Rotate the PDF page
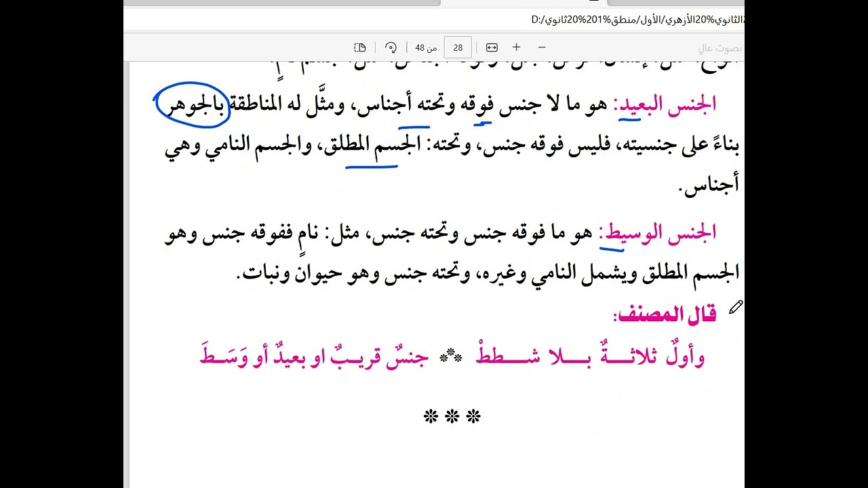The image size is (868, 488). pyautogui.click(x=391, y=47)
